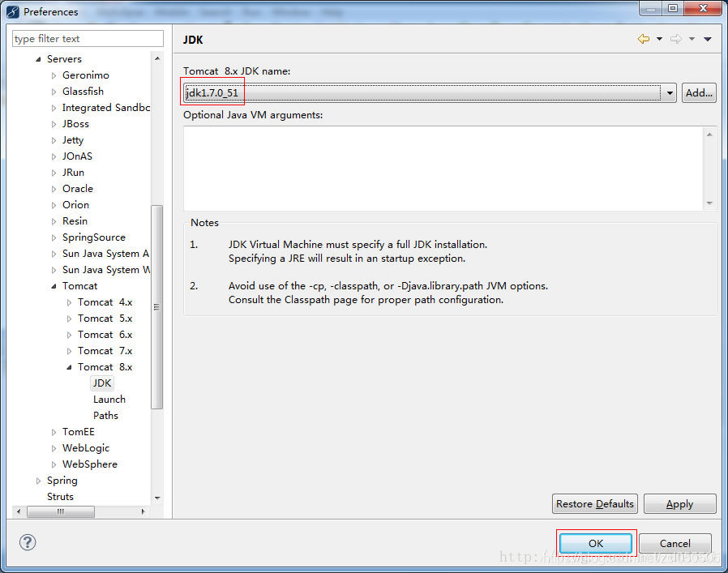Expand the Orion node
Viewport: 728px width, 573px height.
tap(54, 206)
